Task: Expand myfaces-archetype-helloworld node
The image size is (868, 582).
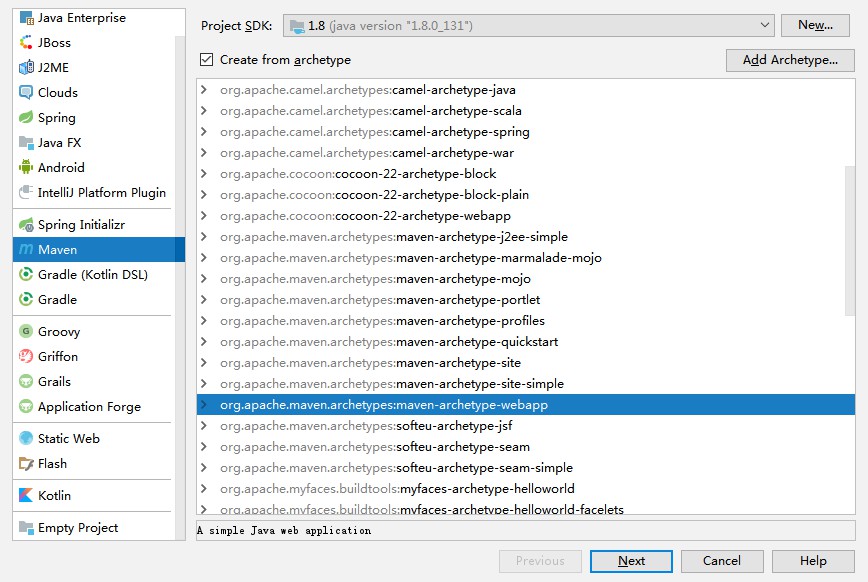Action: (x=204, y=488)
